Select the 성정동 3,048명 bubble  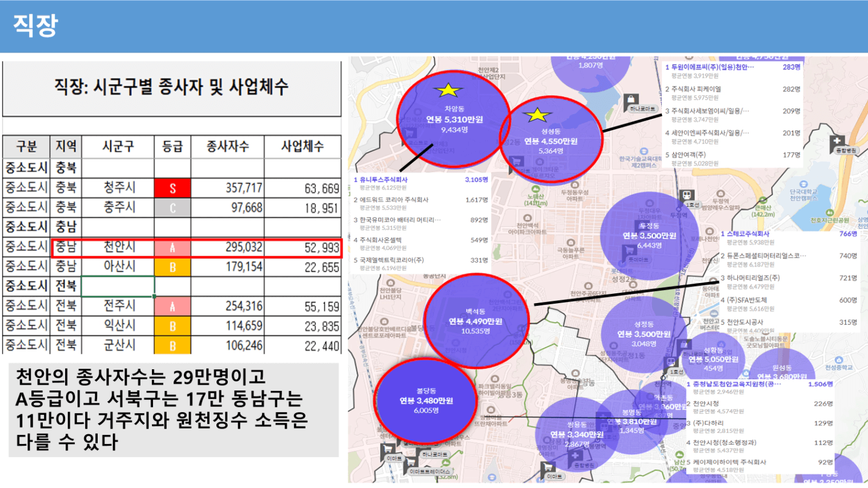(644, 334)
